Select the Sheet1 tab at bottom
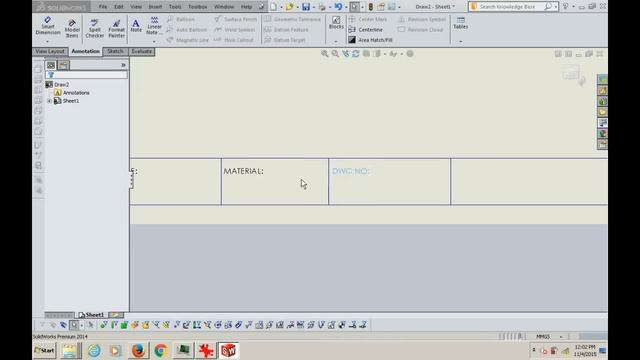This screenshot has height=360, width=640. click(x=92, y=315)
